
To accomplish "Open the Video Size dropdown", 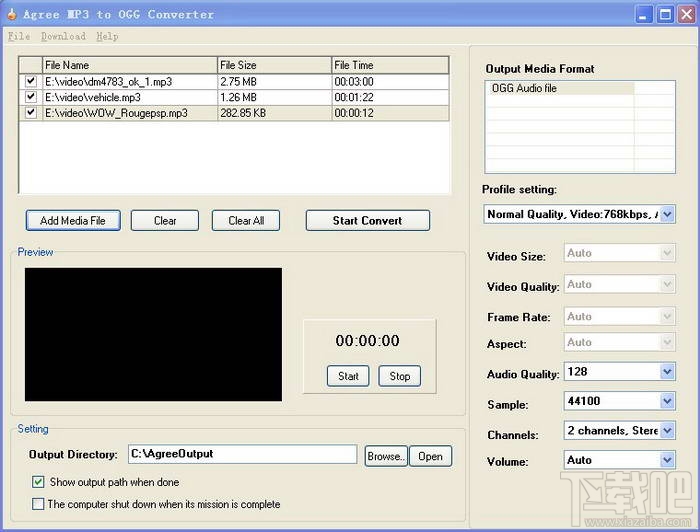I will 667,253.
